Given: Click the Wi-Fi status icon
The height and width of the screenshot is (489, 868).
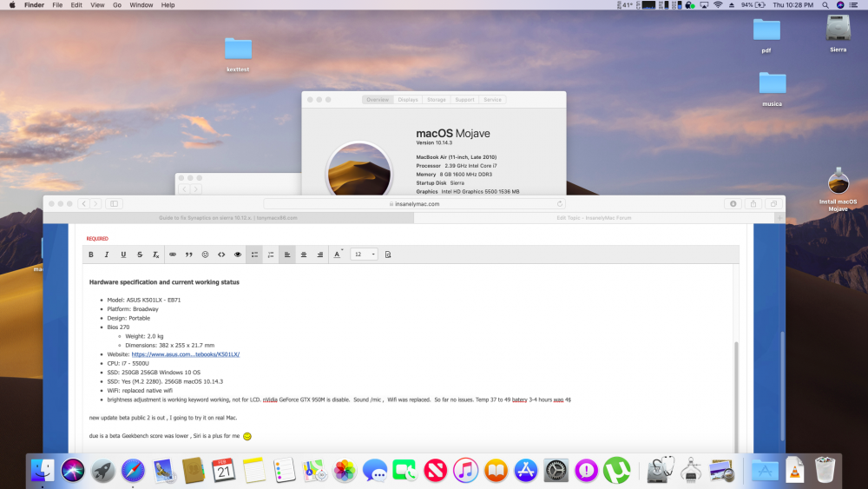Looking at the screenshot, I should pyautogui.click(x=718, y=5).
